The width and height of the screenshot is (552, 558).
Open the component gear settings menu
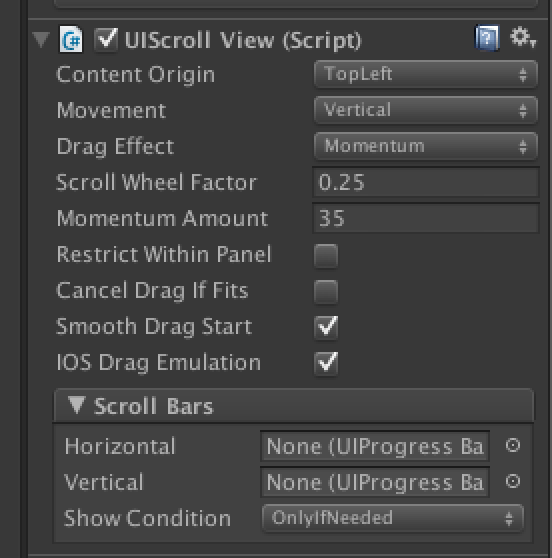522,37
